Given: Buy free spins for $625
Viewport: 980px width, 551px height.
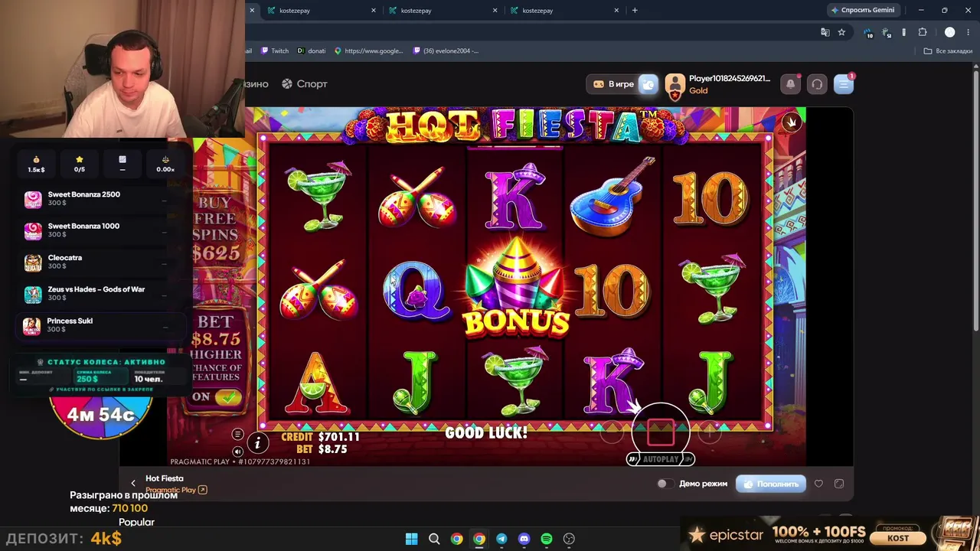Looking at the screenshot, I should click(216, 228).
